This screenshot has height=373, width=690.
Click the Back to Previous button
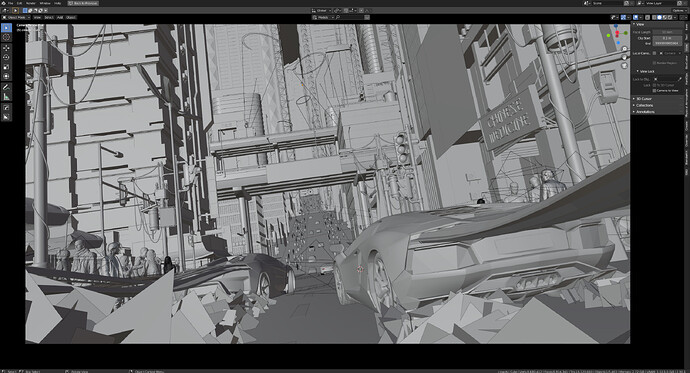(x=84, y=3)
